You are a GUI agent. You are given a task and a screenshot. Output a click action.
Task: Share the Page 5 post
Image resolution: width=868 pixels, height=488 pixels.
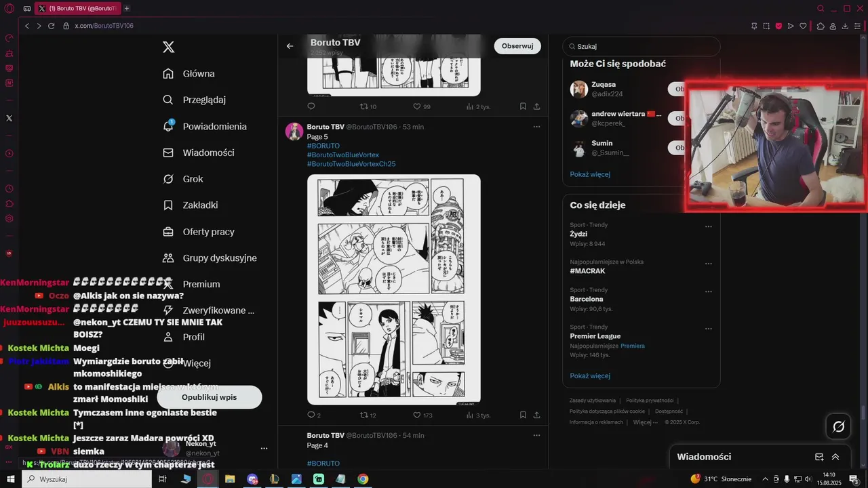pyautogui.click(x=537, y=415)
